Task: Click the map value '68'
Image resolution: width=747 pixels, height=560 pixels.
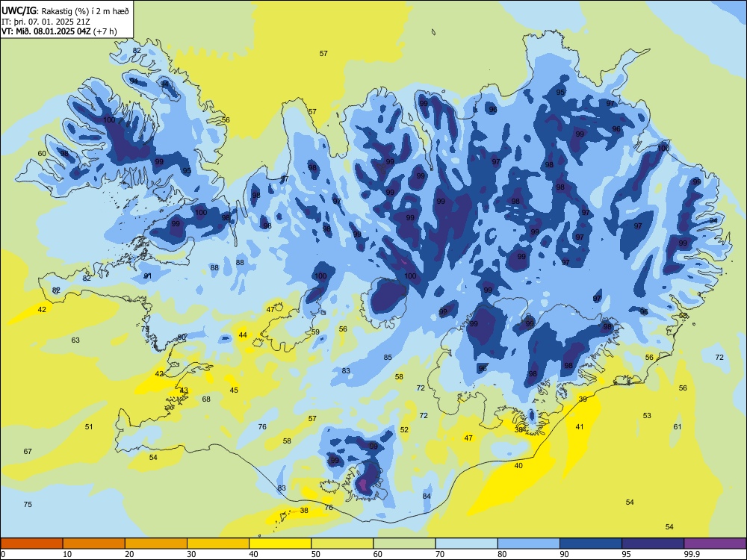Action: point(206,399)
